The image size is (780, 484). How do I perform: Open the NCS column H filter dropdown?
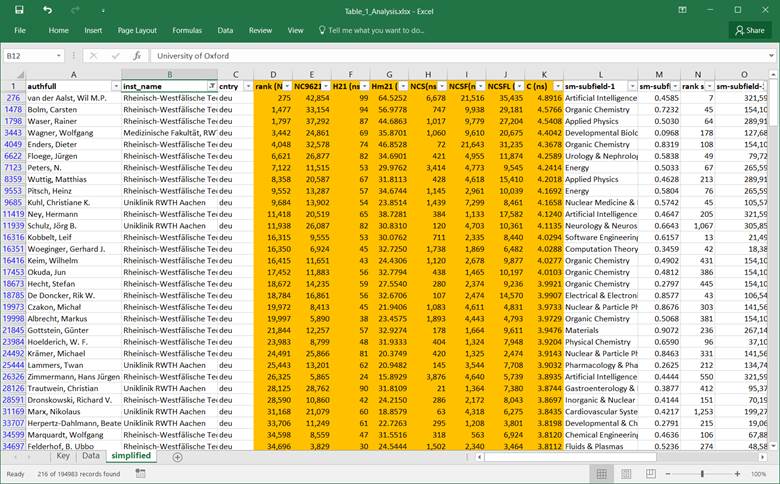tap(442, 87)
